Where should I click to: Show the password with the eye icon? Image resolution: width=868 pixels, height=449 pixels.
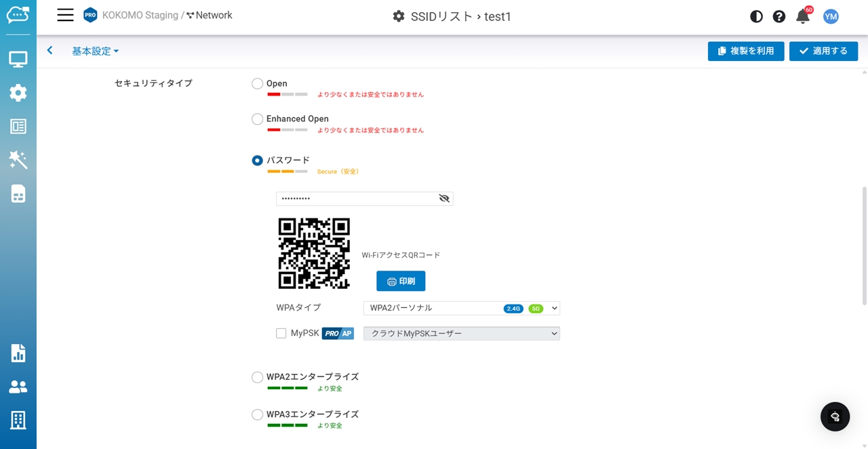(444, 199)
